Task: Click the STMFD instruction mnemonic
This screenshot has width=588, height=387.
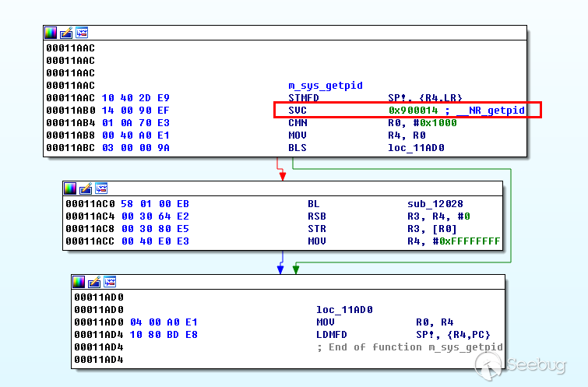Action: click(x=304, y=98)
